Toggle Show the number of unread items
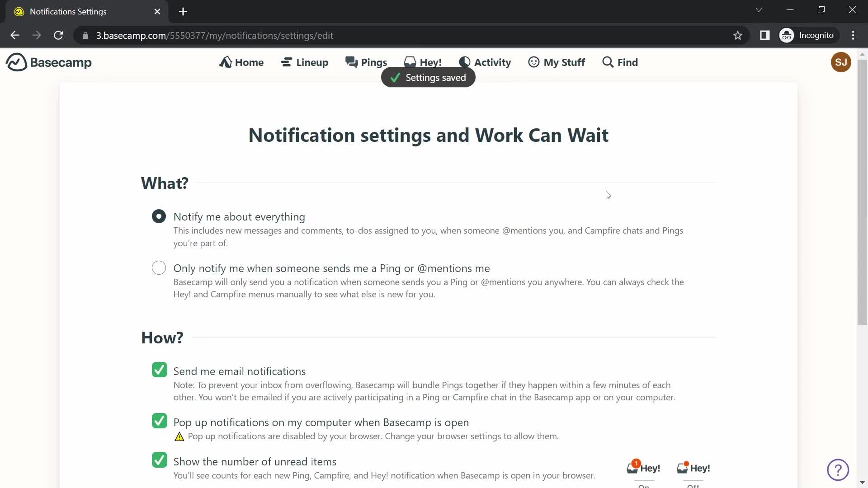 coord(159,461)
